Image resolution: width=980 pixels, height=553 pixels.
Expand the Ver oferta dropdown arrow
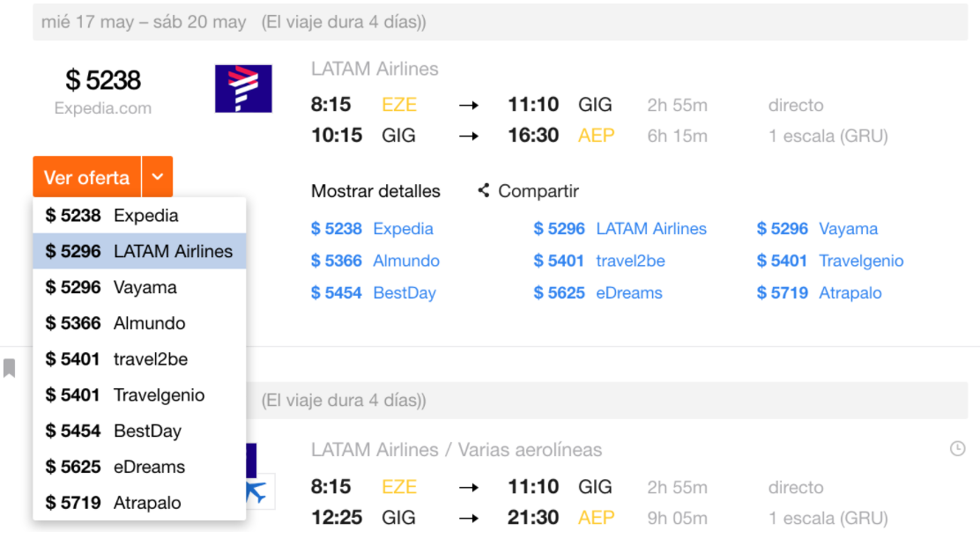(158, 177)
